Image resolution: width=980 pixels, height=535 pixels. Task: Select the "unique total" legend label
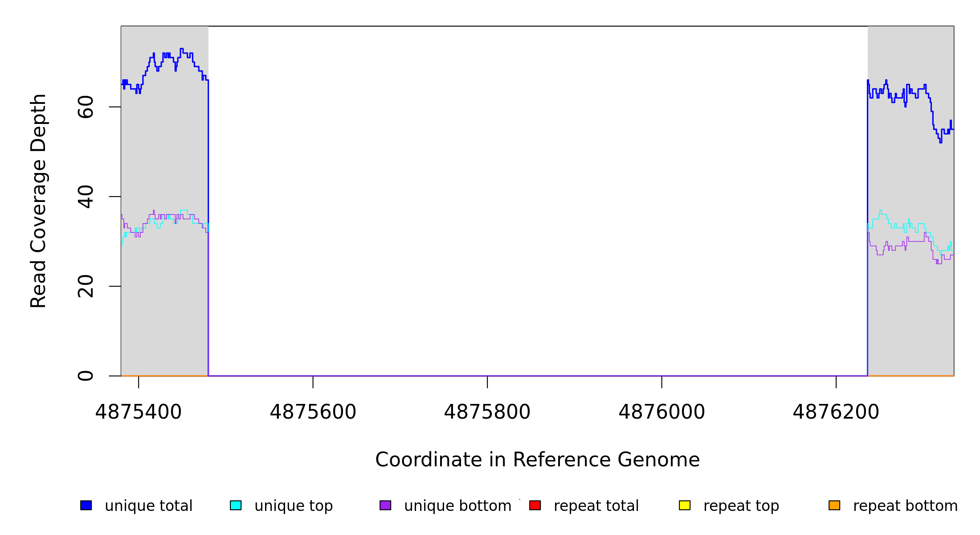[148, 506]
